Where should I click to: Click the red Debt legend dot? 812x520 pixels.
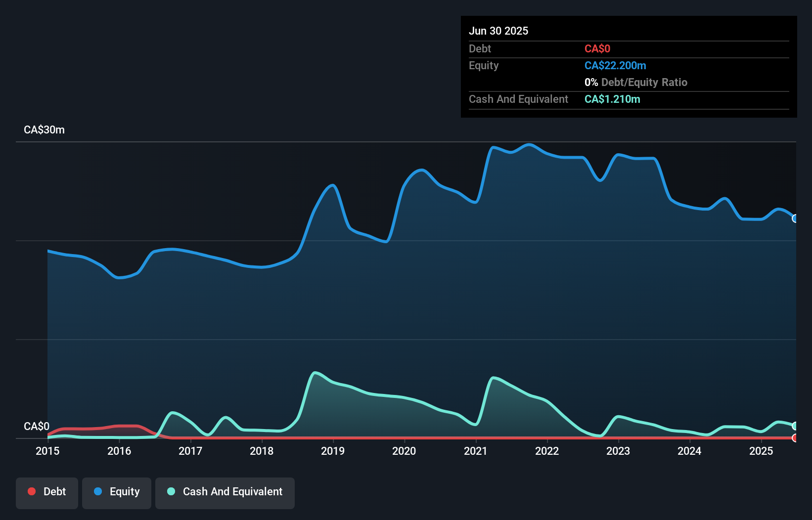(x=32, y=491)
